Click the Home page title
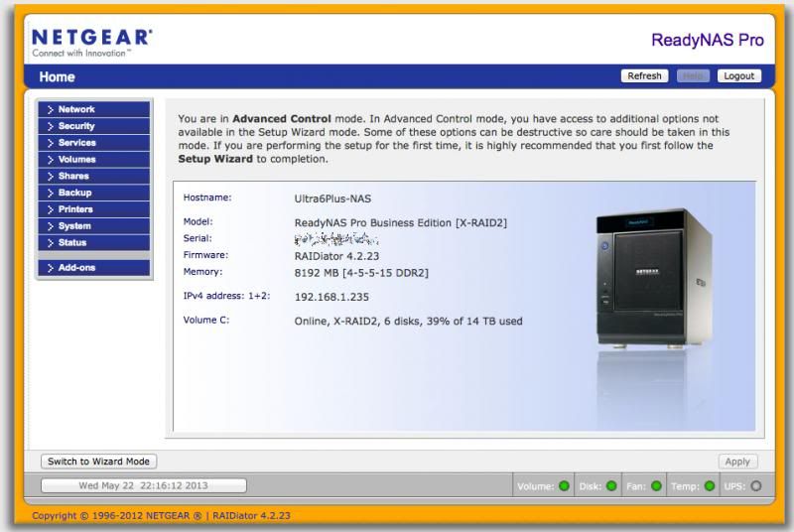 (x=58, y=77)
